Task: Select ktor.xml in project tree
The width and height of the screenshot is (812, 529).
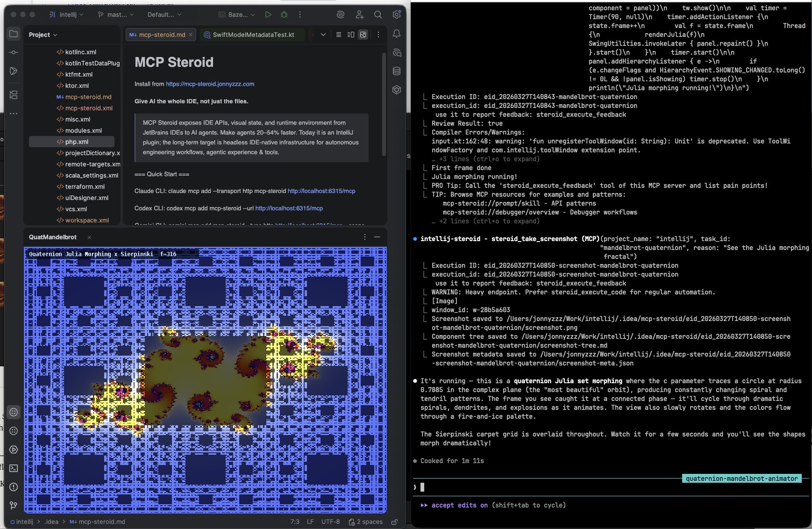Action: 72,86
